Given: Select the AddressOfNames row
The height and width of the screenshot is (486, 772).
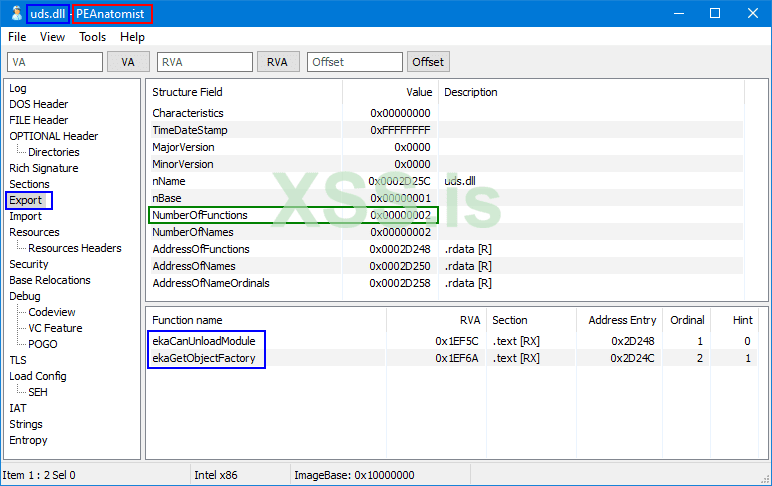Looking at the screenshot, I should (445, 266).
